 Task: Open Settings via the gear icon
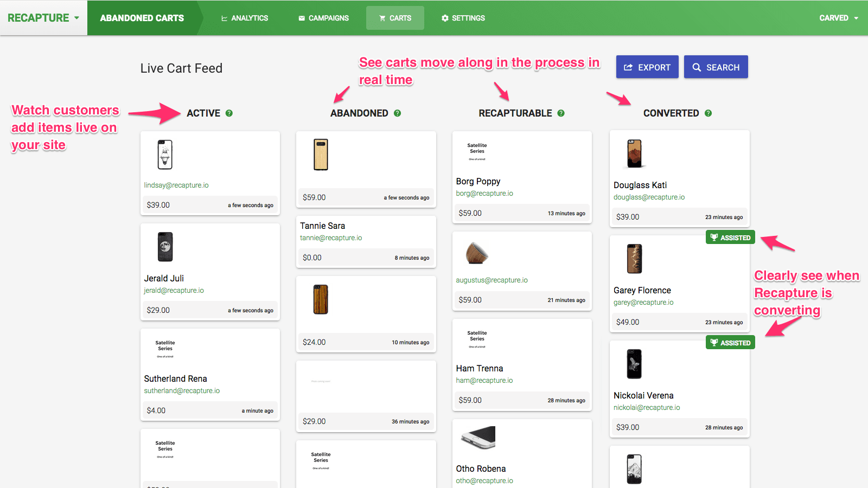pyautogui.click(x=445, y=18)
